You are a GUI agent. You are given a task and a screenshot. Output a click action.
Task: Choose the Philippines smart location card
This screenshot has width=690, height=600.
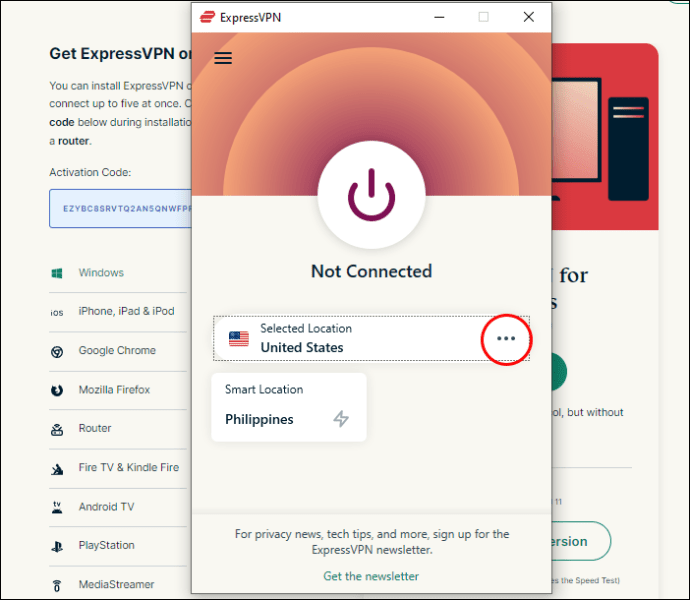tap(289, 407)
